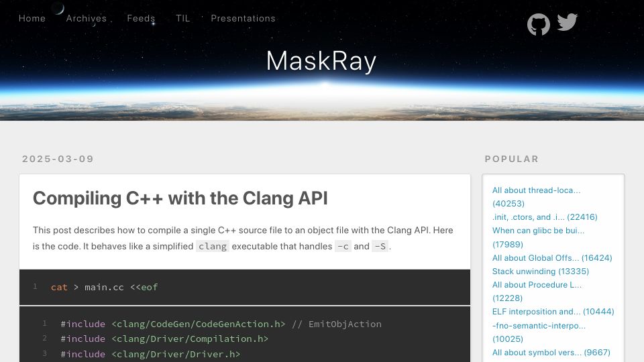Open popular post When can glibc be bui...
644x362 pixels.
(538, 237)
